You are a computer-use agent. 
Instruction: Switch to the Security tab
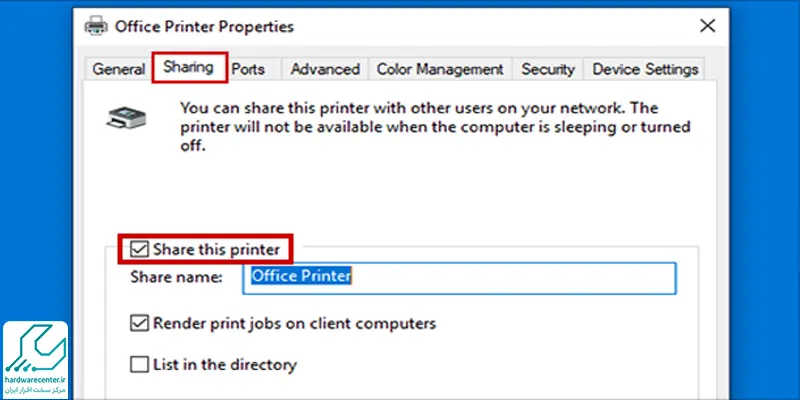548,69
